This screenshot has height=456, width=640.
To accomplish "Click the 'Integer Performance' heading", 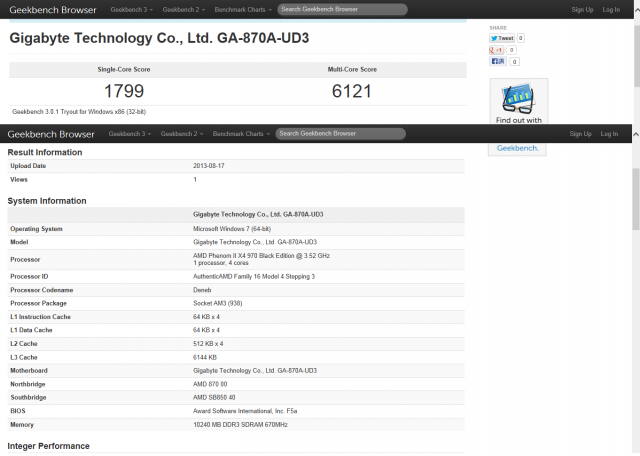I will pyautogui.click(x=49, y=446).
